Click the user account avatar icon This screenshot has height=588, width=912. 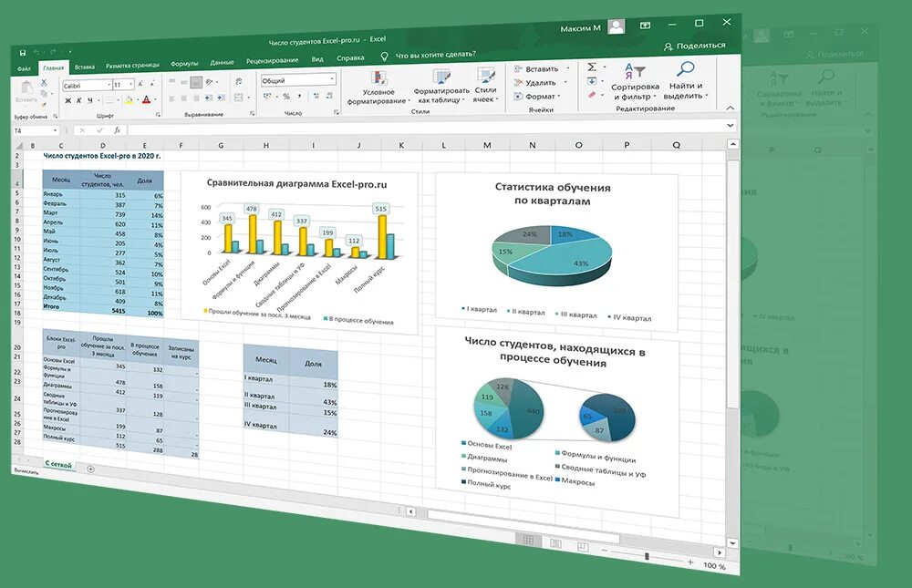pos(617,26)
